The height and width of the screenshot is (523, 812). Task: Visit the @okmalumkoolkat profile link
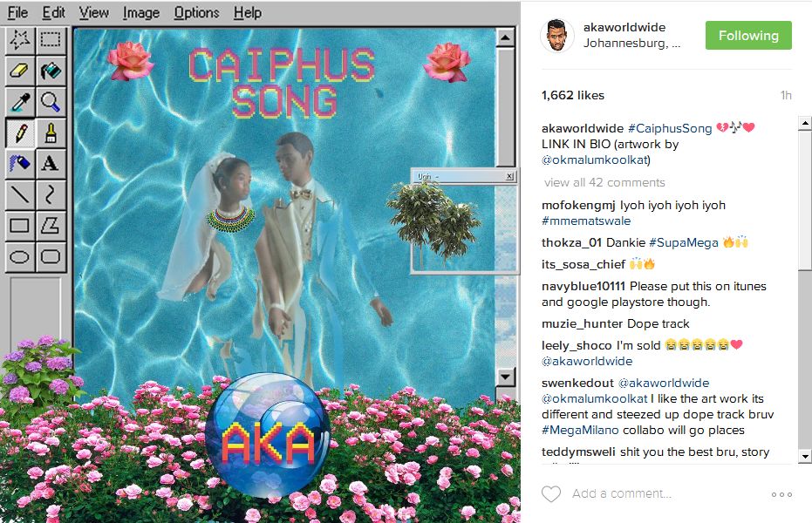click(596, 160)
